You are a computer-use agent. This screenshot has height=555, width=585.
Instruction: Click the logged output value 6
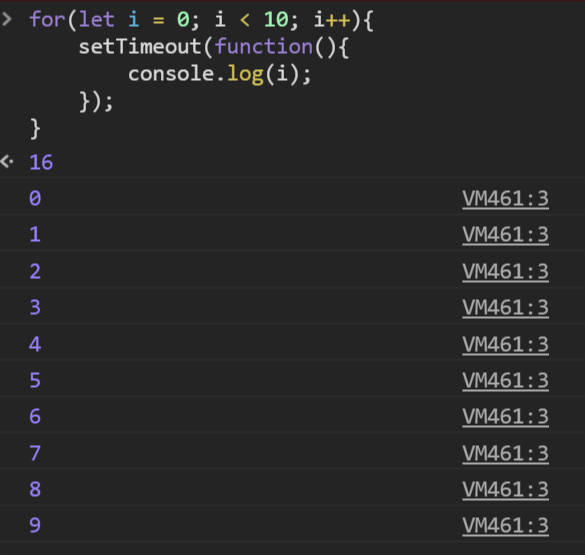35,416
